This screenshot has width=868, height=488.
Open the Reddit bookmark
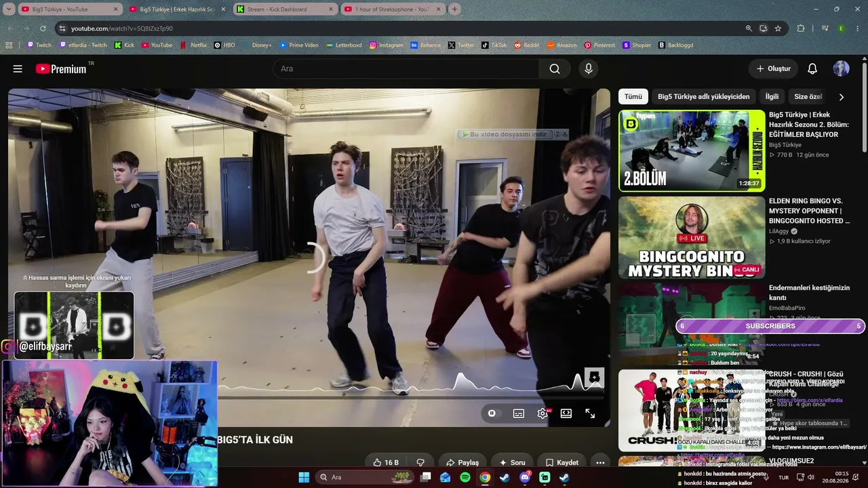point(526,45)
